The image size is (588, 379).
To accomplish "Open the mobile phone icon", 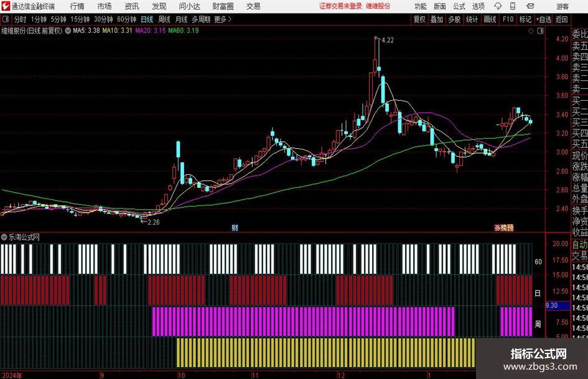I will tap(513, 6).
